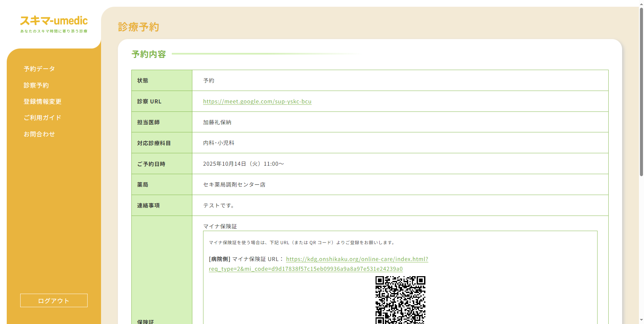Select お問合わせ in the sidebar

click(39, 134)
